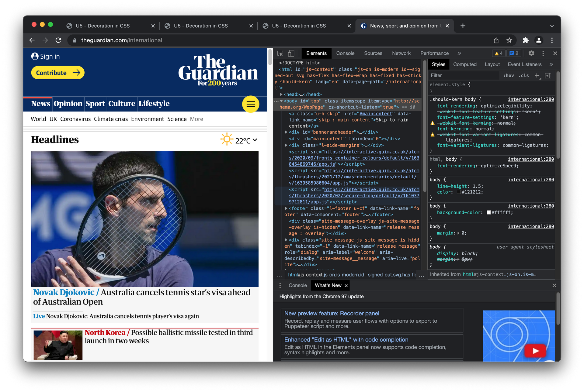Expand the head element node
The height and width of the screenshot is (392, 584).
point(281,95)
